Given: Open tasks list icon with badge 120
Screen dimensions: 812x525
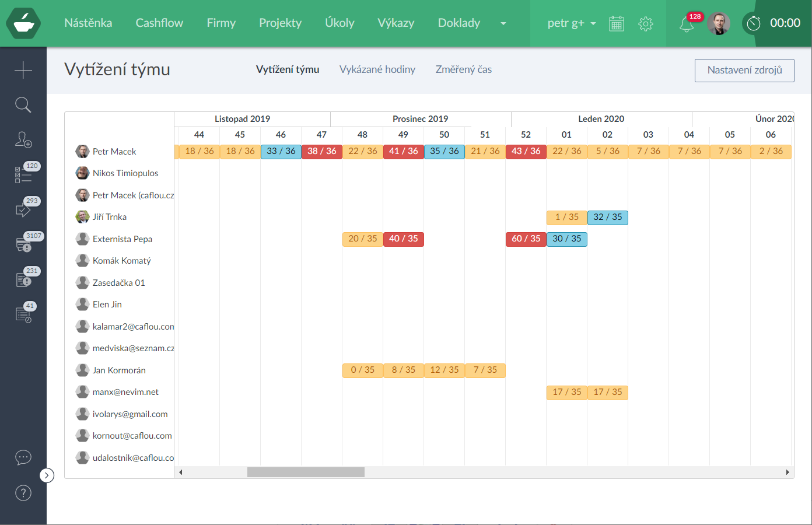Looking at the screenshot, I should point(23,174).
